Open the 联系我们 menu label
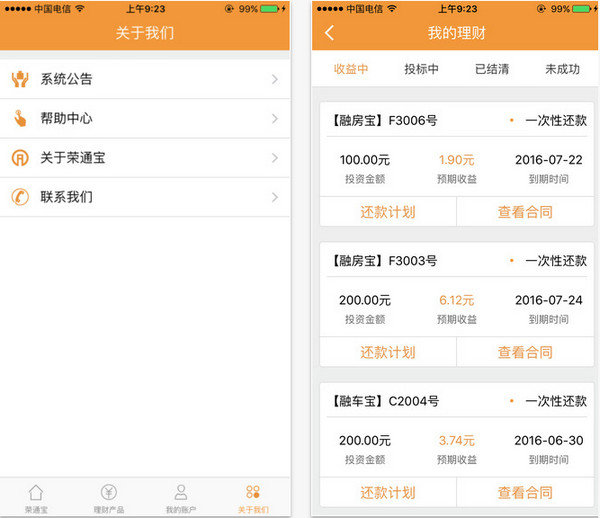Image resolution: width=600 pixels, height=518 pixels. [x=67, y=197]
